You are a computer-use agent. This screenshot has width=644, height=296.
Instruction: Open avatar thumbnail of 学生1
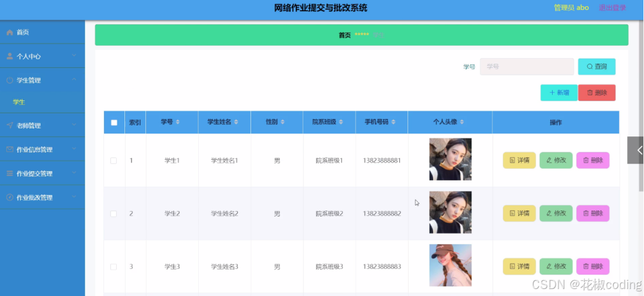pyautogui.click(x=450, y=159)
